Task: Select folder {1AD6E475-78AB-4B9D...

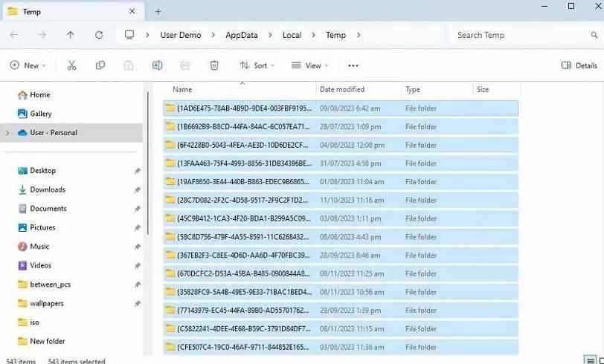Action: 341,108
